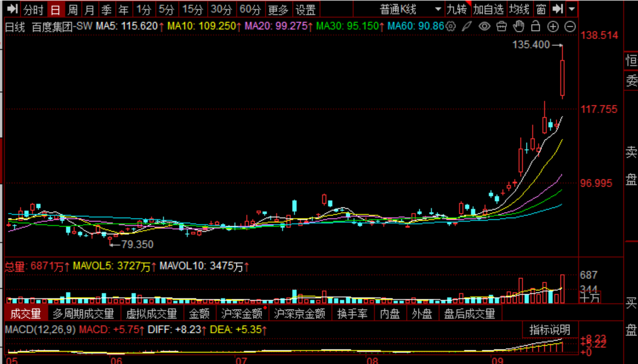This screenshot has width=638, height=364.
Task: Select the 月 monthly period tab
Action: tap(90, 9)
